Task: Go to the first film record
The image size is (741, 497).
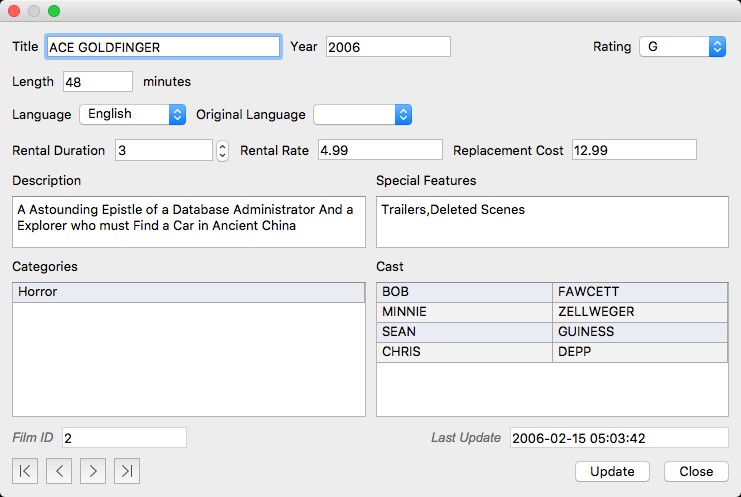Action: [x=25, y=471]
